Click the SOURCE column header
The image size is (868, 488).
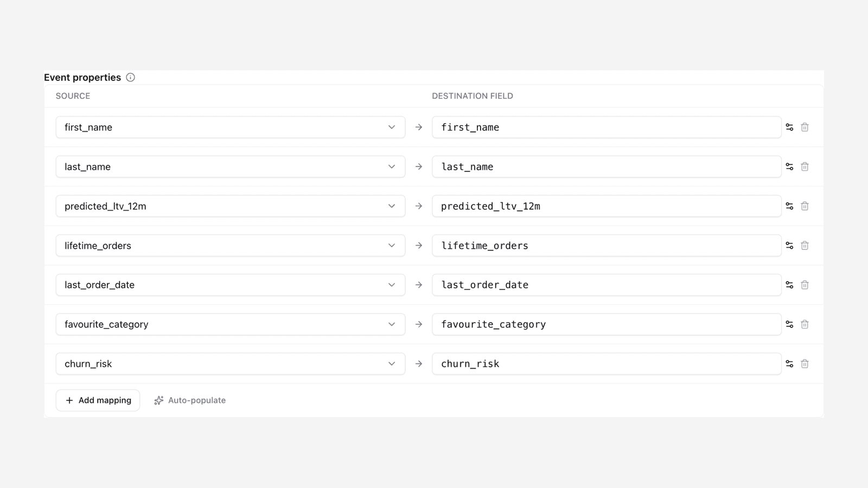[73, 96]
